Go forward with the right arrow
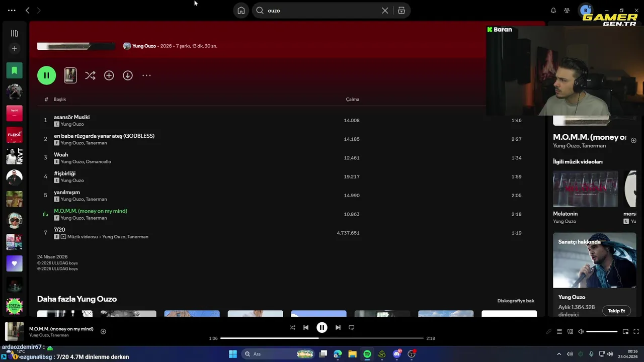 tap(39, 11)
